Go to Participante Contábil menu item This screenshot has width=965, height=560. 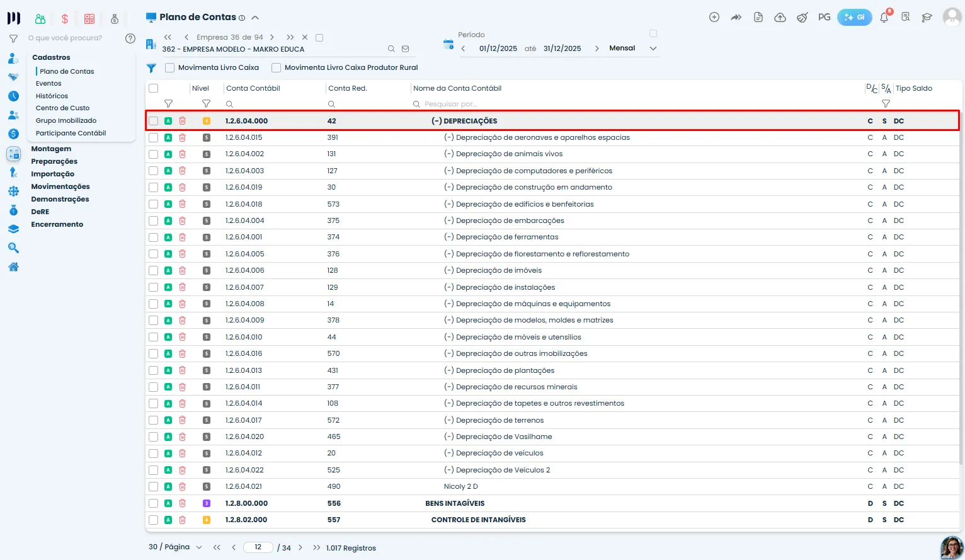click(x=71, y=133)
